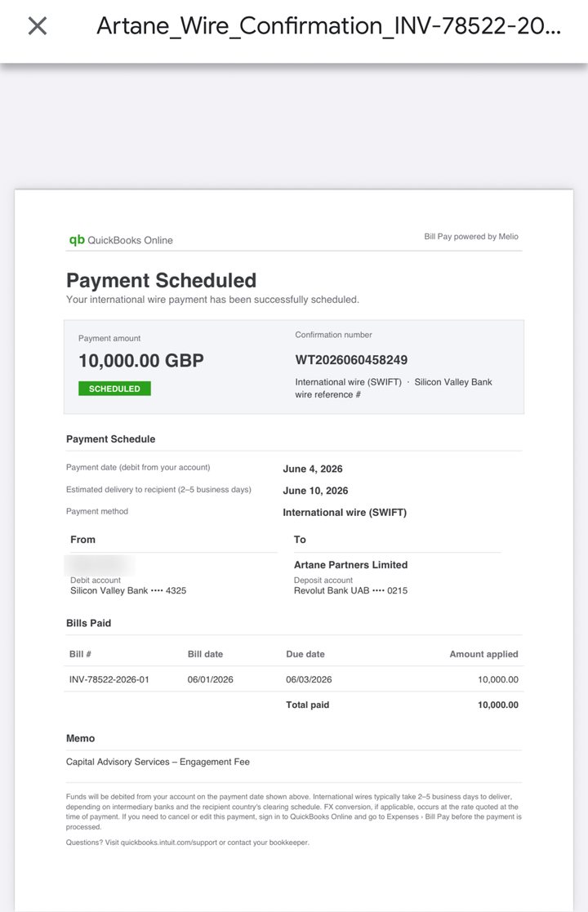Click the bold payment method value International wire (SWIFT)

point(345,513)
